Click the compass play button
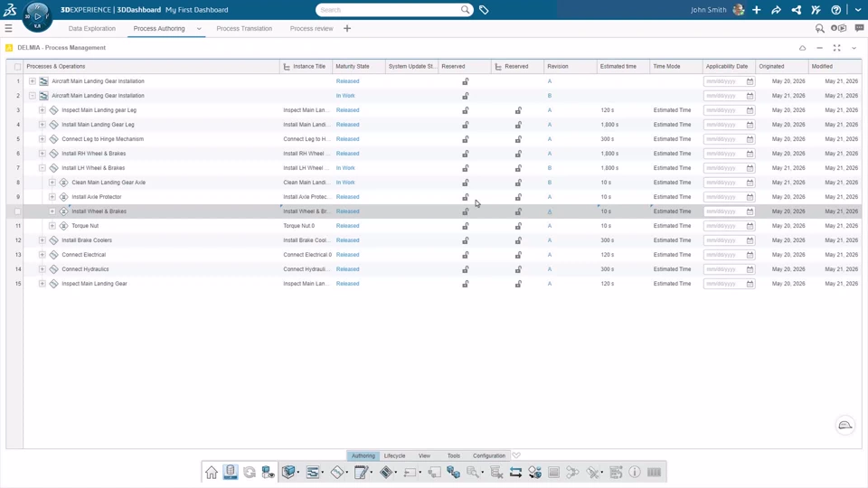The width and height of the screenshot is (868, 488). coord(38,16)
